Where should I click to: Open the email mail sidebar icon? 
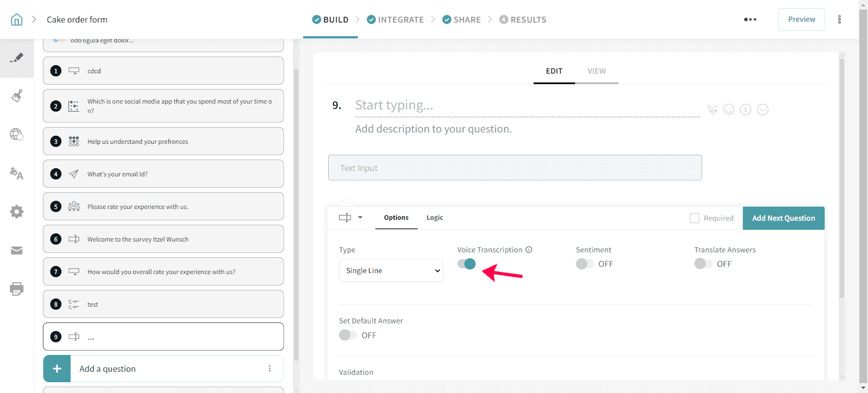click(17, 250)
